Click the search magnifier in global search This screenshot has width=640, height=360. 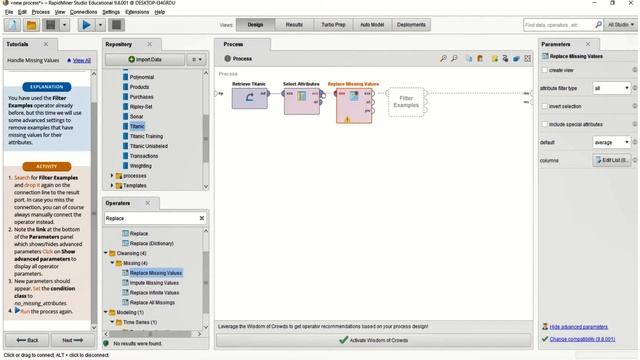tap(598, 25)
